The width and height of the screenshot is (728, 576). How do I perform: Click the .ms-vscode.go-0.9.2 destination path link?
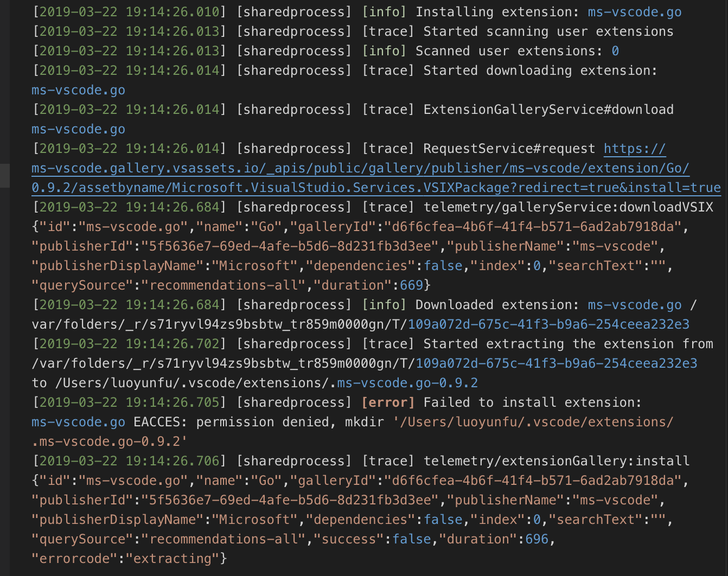[x=407, y=382]
